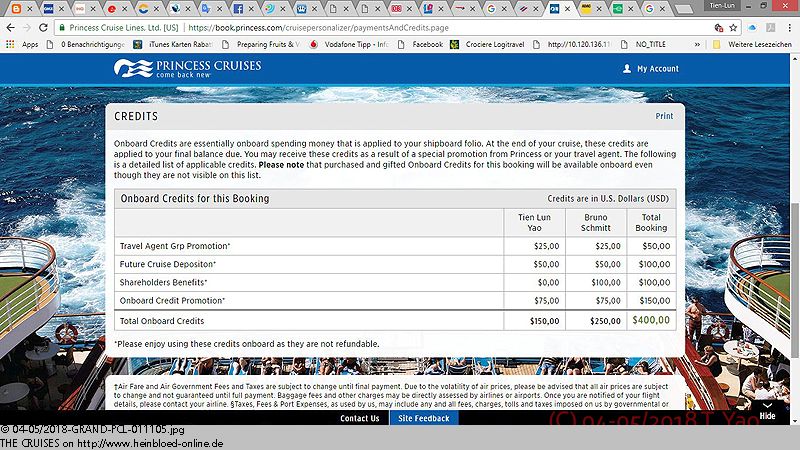This screenshot has width=800, height=450.
Task: Hide the footer bar with Hide chevron
Action: tap(767, 411)
